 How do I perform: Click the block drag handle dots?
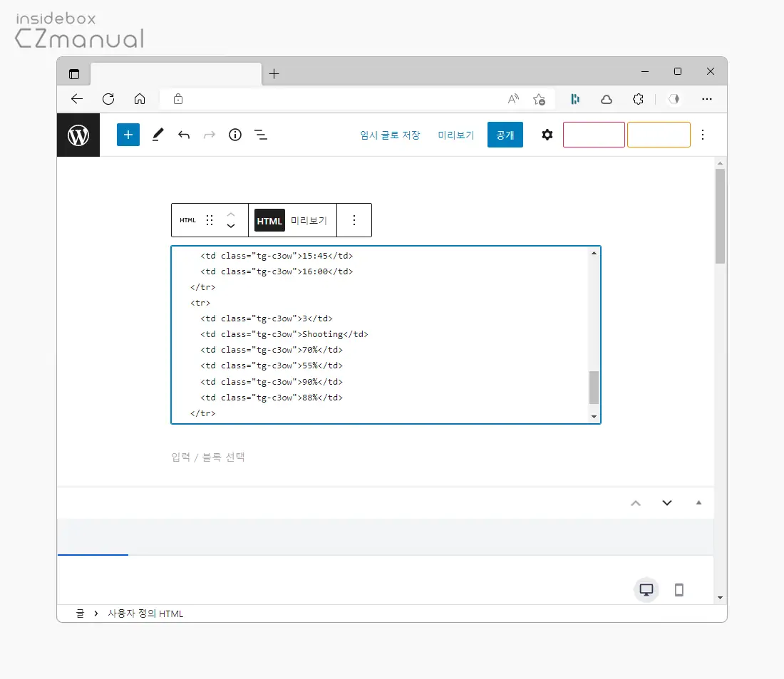[x=210, y=220]
